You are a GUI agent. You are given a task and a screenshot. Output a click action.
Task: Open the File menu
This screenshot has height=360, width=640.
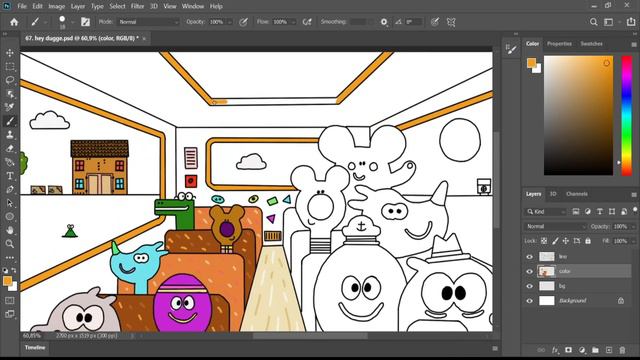click(x=22, y=6)
